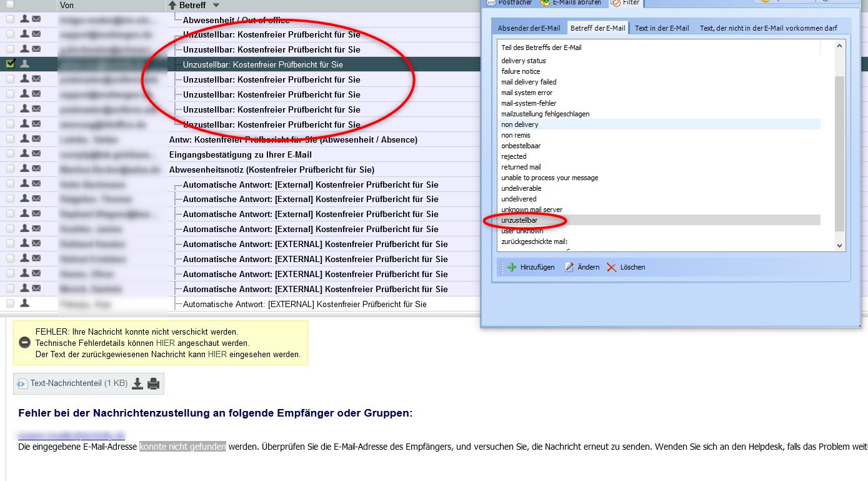Screen dimensions: 868x481
Task: Click the envelope icon in the 'Abwesenheit / Out of office' row
Action: [x=36, y=19]
